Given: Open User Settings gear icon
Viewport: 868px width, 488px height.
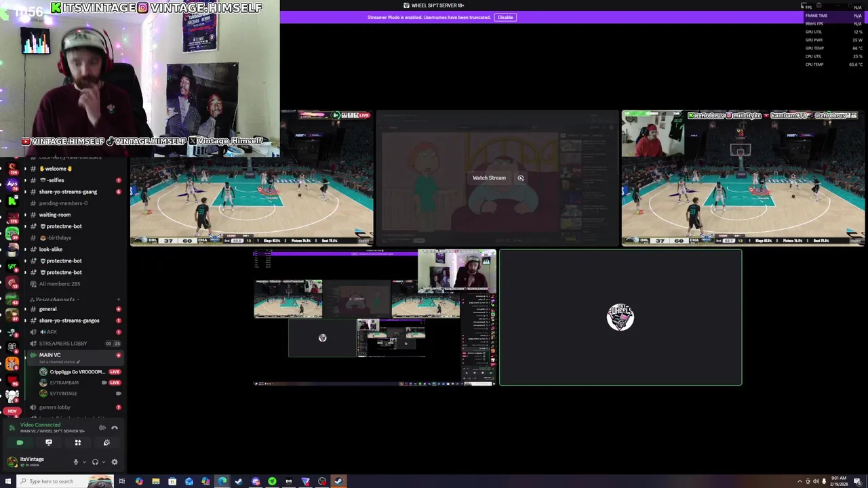Looking at the screenshot, I should (115, 462).
